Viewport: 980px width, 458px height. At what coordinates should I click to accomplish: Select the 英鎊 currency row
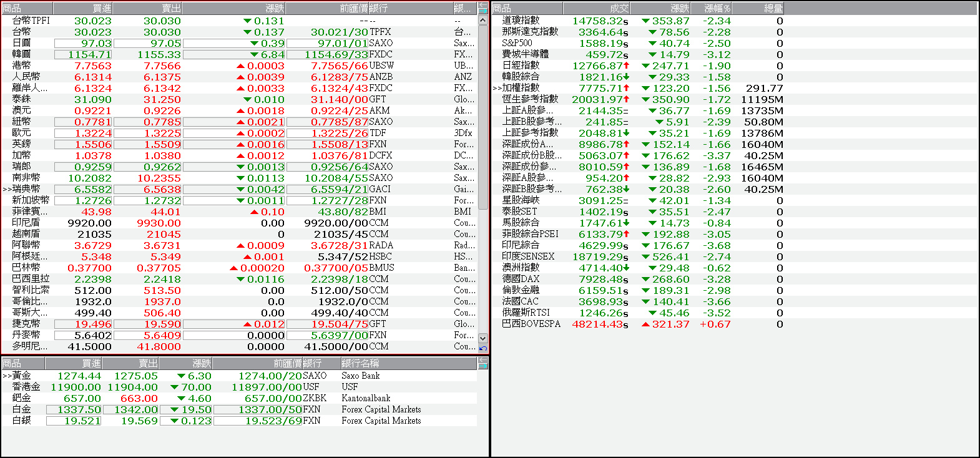point(239,144)
